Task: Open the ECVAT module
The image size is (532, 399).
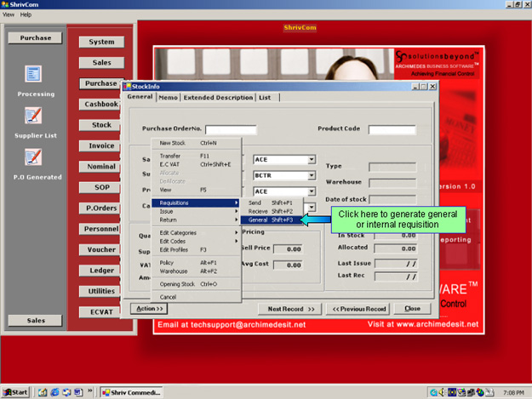Action: pyautogui.click(x=100, y=312)
